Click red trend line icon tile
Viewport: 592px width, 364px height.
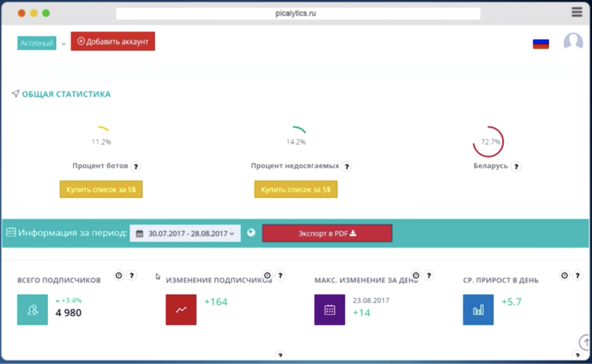181,310
